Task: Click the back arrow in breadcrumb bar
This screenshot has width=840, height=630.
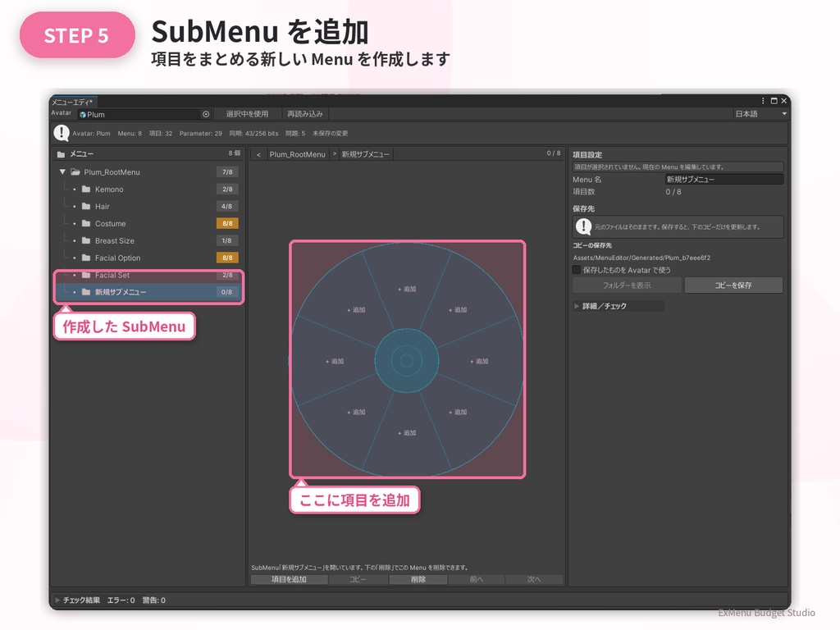Action: coord(258,154)
